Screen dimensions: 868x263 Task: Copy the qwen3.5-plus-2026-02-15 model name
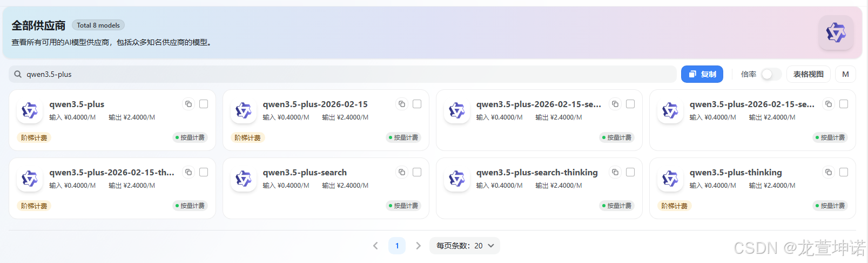402,104
